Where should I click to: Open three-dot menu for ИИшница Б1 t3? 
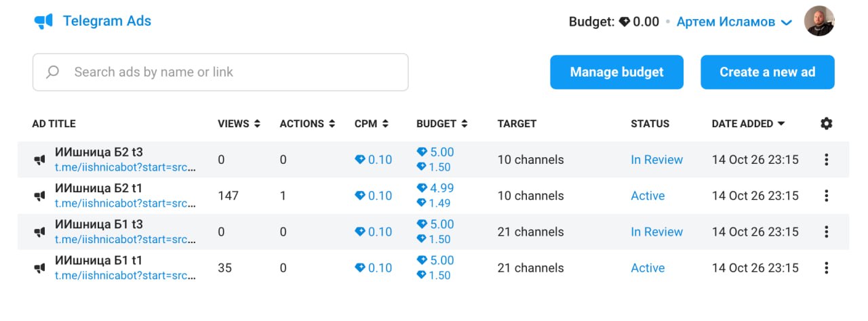coord(826,232)
